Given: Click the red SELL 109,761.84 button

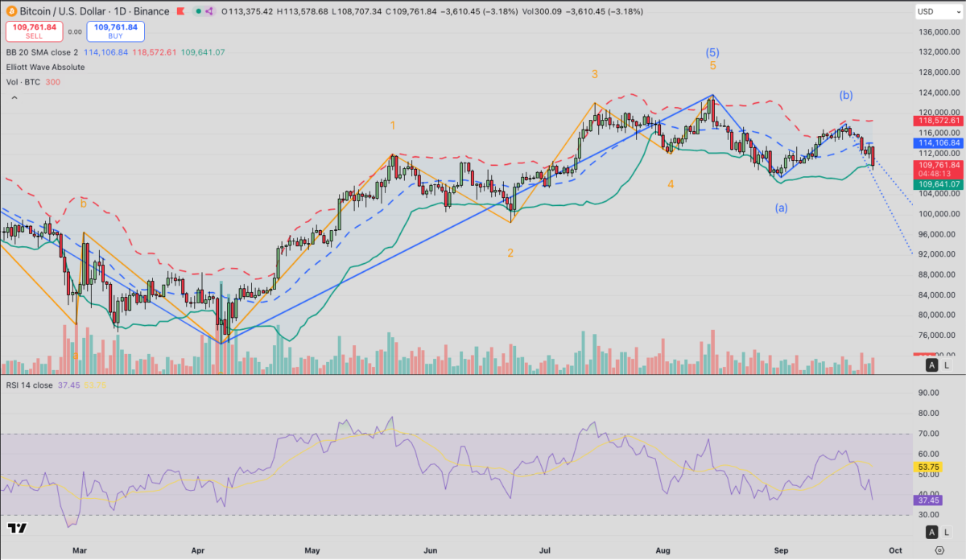Looking at the screenshot, I should pos(33,32).
